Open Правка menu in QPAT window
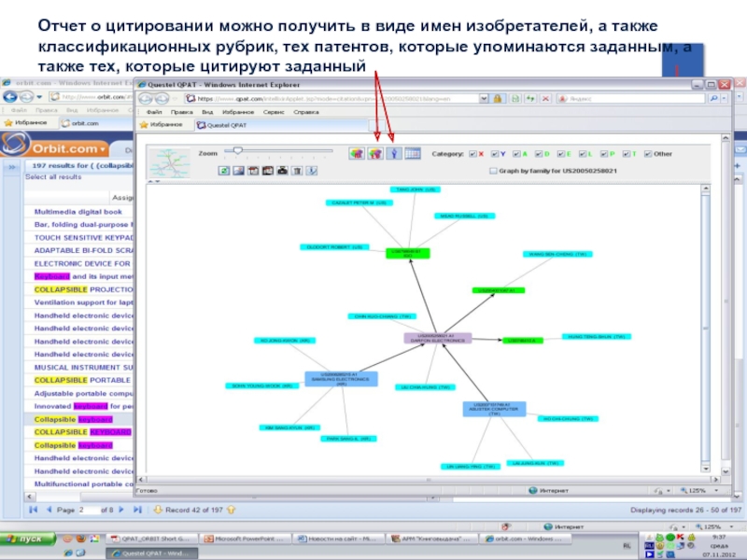This screenshot has height=560, width=747. pyautogui.click(x=181, y=112)
